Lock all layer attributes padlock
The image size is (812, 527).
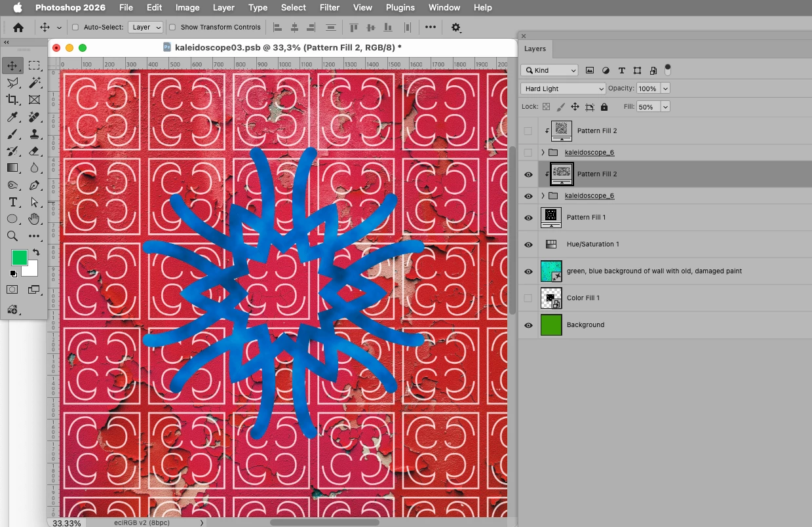pyautogui.click(x=604, y=107)
